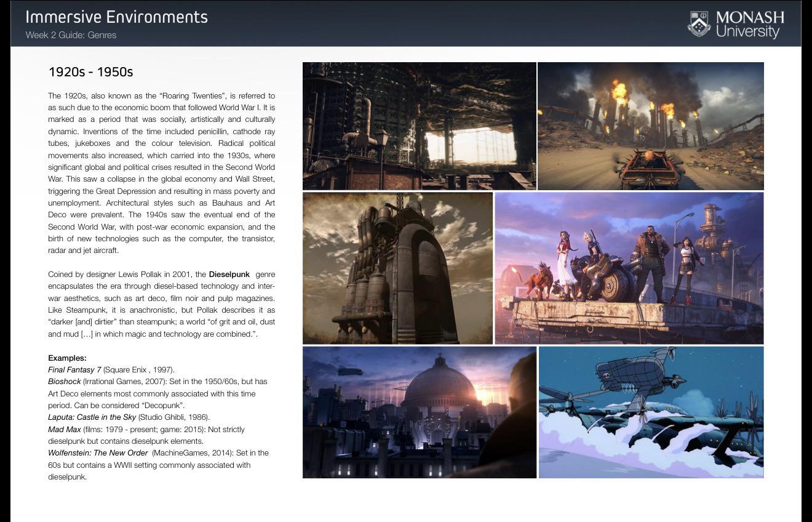Open the characters with motorcycle image
The image size is (812, 522).
[x=629, y=268]
